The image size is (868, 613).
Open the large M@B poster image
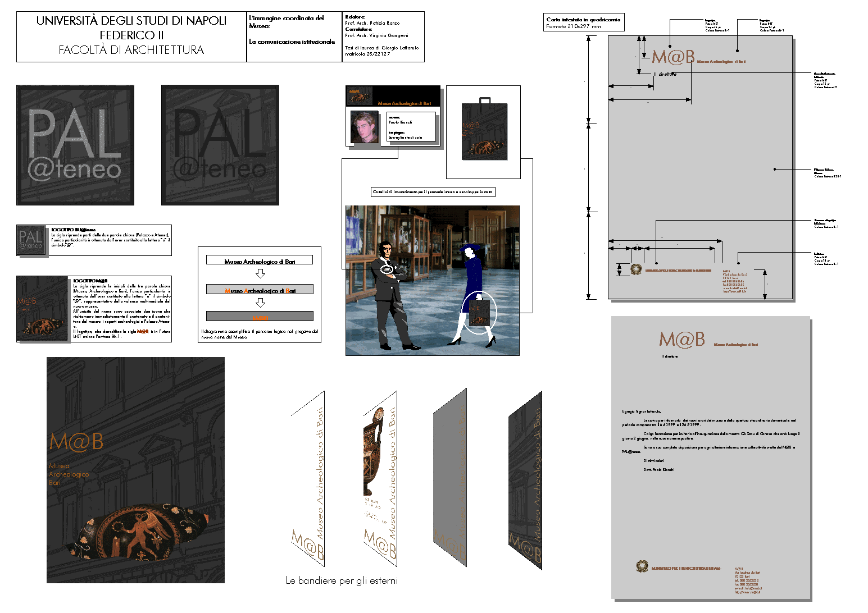(x=135, y=470)
